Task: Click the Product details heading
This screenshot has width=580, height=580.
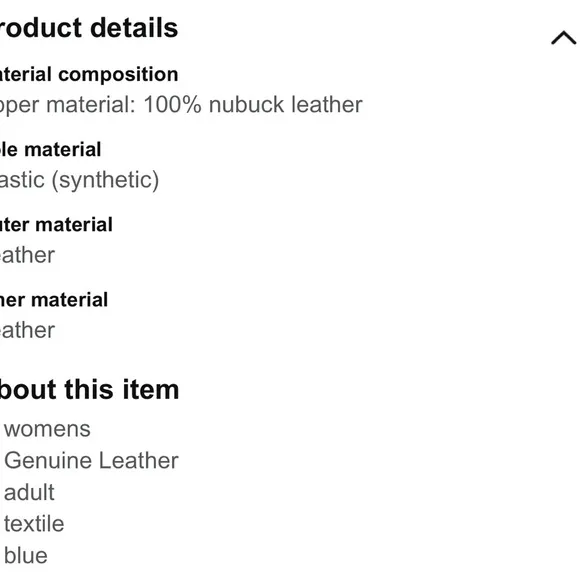Action: click(89, 28)
